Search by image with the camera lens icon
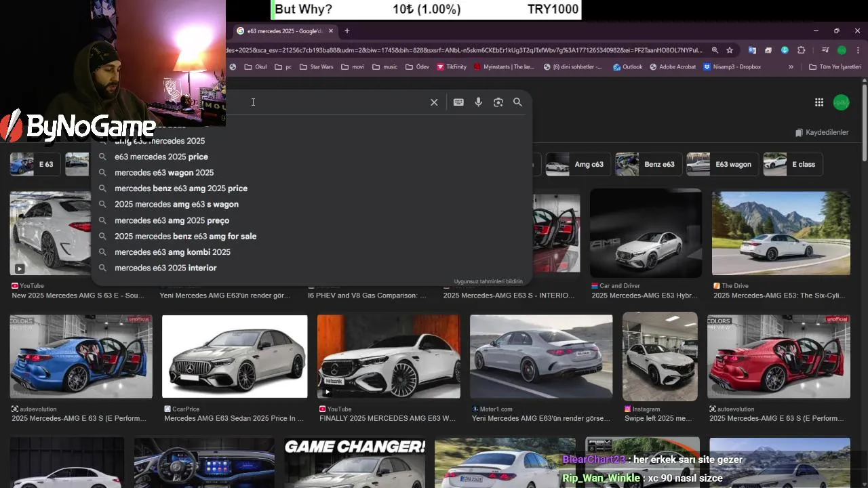Image resolution: width=868 pixels, height=488 pixels. (498, 102)
